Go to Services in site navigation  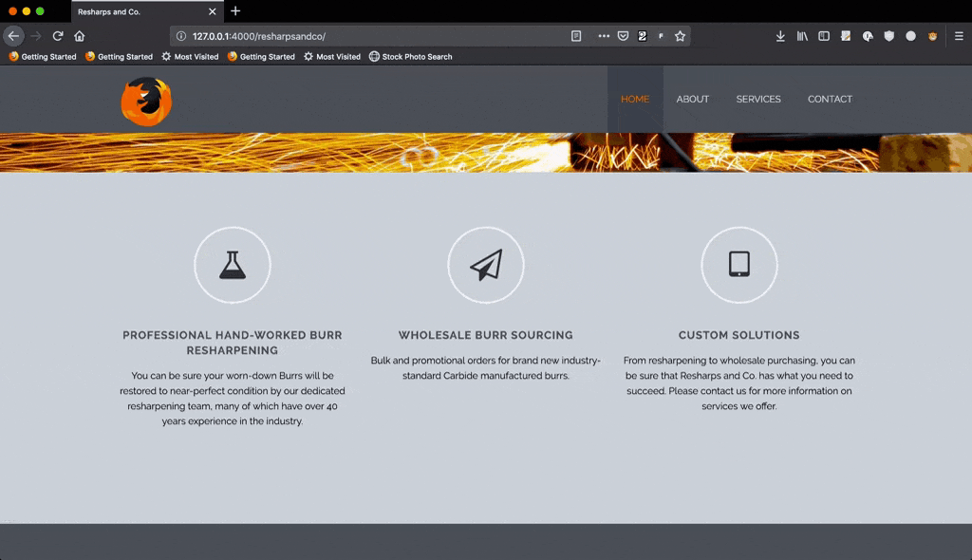[x=758, y=100]
